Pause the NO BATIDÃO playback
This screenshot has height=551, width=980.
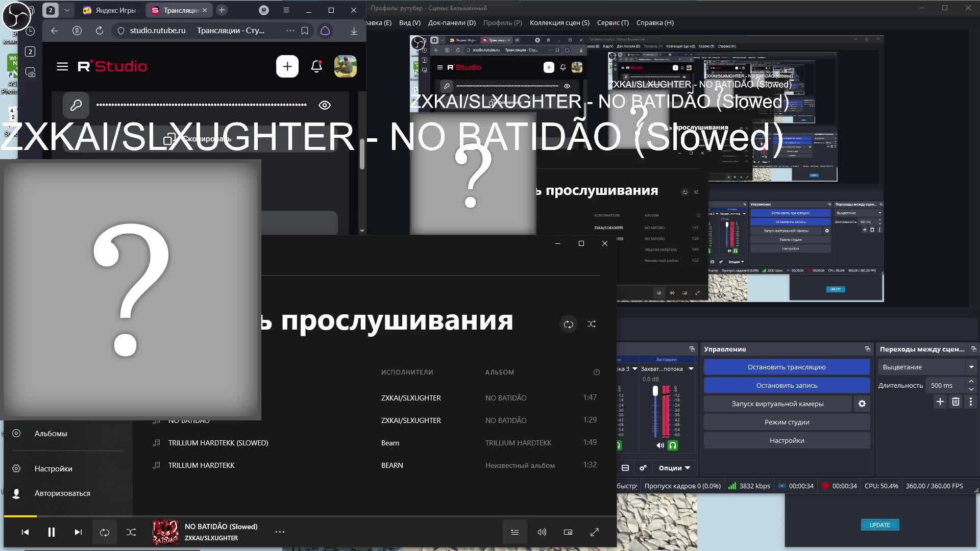click(52, 532)
